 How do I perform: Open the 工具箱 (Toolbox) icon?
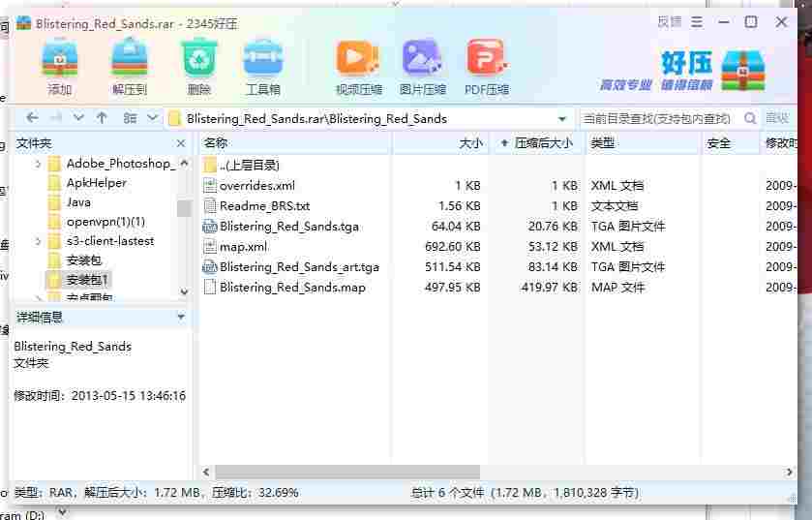click(x=263, y=58)
